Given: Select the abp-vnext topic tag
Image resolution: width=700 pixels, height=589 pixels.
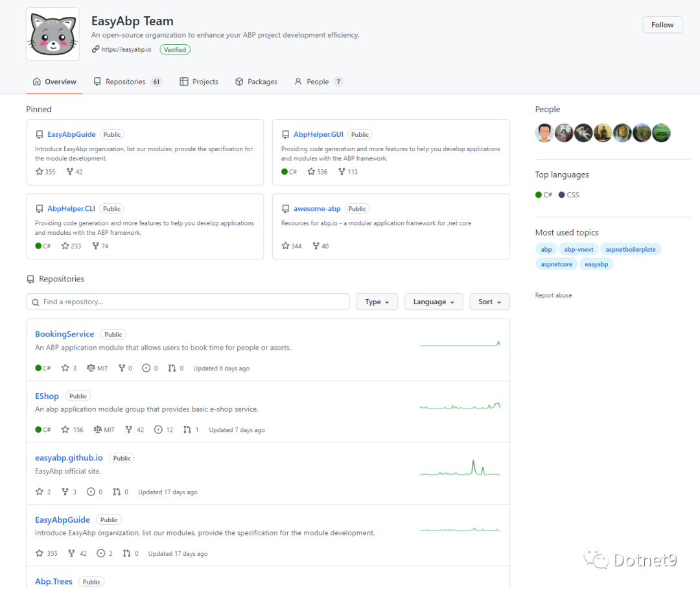Looking at the screenshot, I should coord(579,249).
